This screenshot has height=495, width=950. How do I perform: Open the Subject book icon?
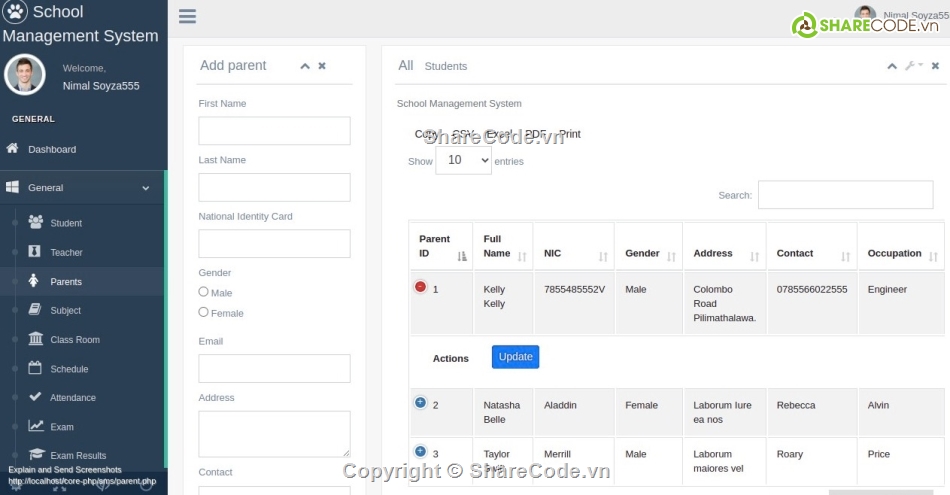(x=36, y=310)
